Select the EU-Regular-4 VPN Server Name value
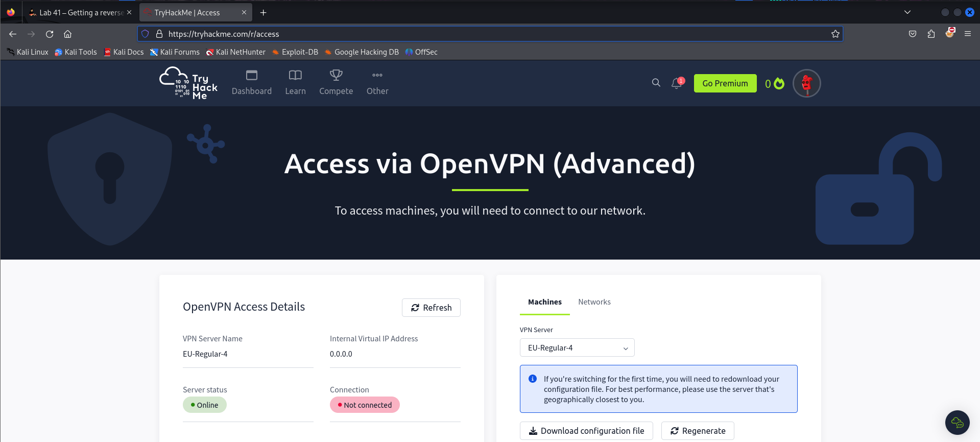Image resolution: width=980 pixels, height=442 pixels. tap(205, 354)
